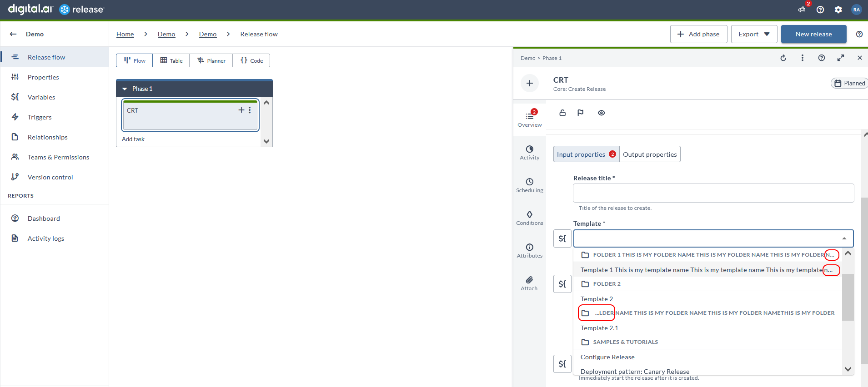
Task: Select the FOLDER 2 entry in the list
Action: (708, 284)
